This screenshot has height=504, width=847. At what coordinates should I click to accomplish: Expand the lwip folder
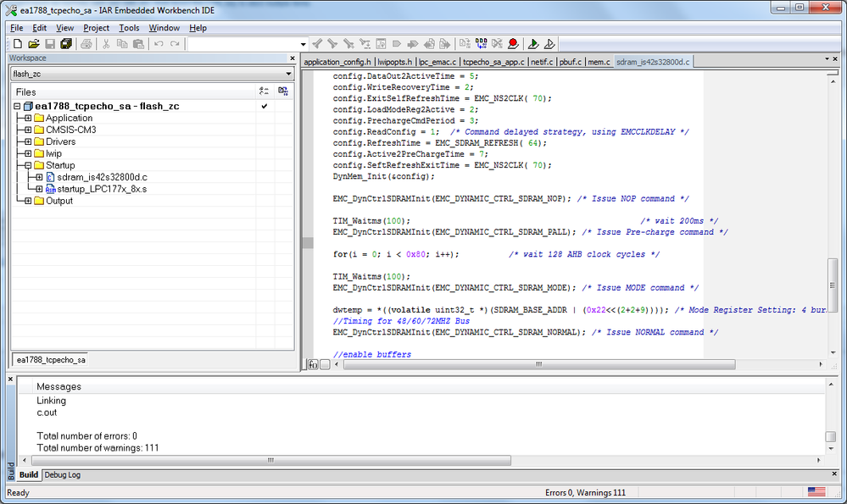click(28, 154)
